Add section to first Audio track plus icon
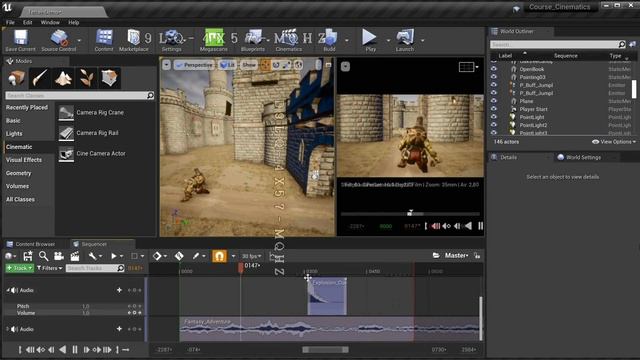 [119, 290]
